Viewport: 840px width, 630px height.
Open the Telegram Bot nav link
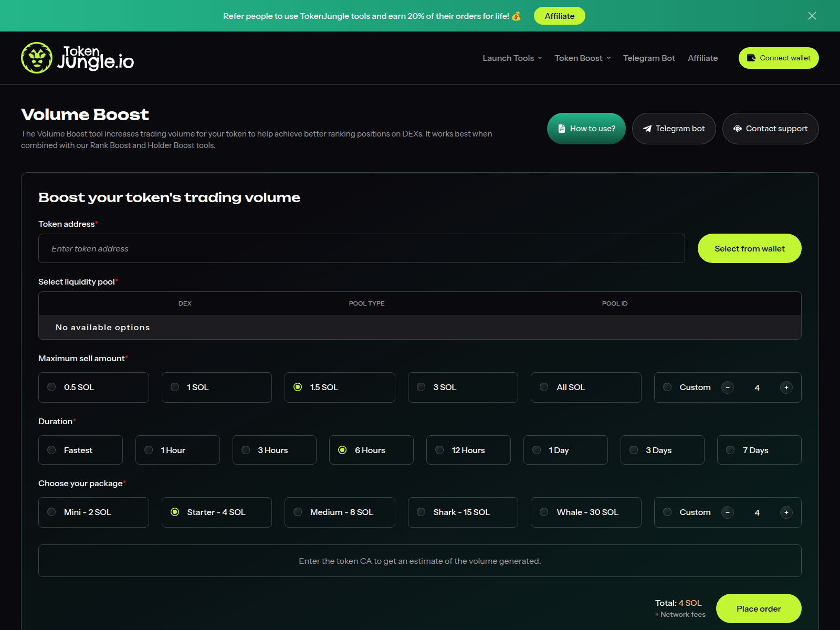(649, 58)
